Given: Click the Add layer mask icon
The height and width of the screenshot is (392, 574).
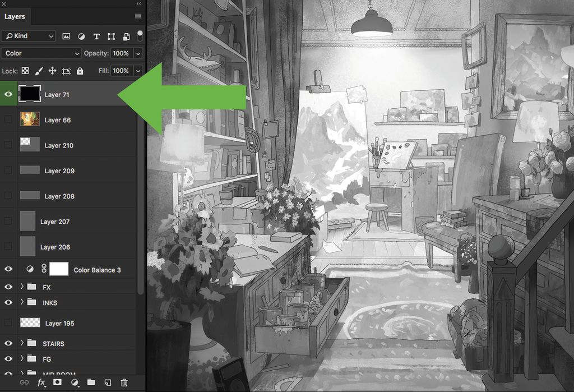Looking at the screenshot, I should [x=57, y=383].
